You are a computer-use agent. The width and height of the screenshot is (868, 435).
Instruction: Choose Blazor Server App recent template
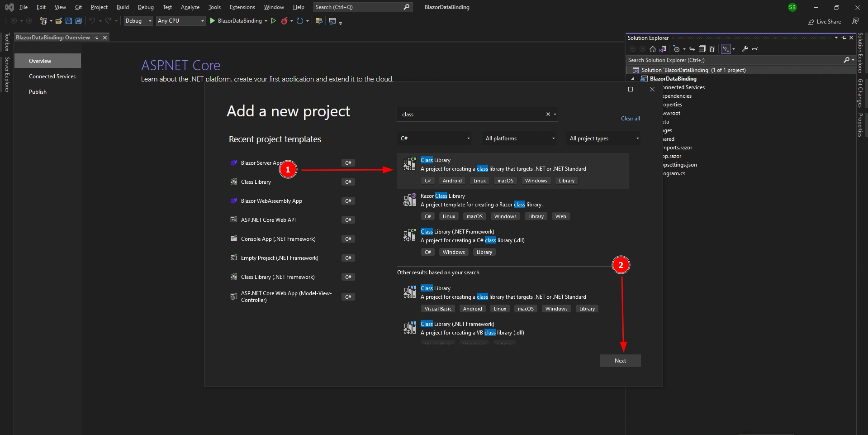[x=292, y=163]
